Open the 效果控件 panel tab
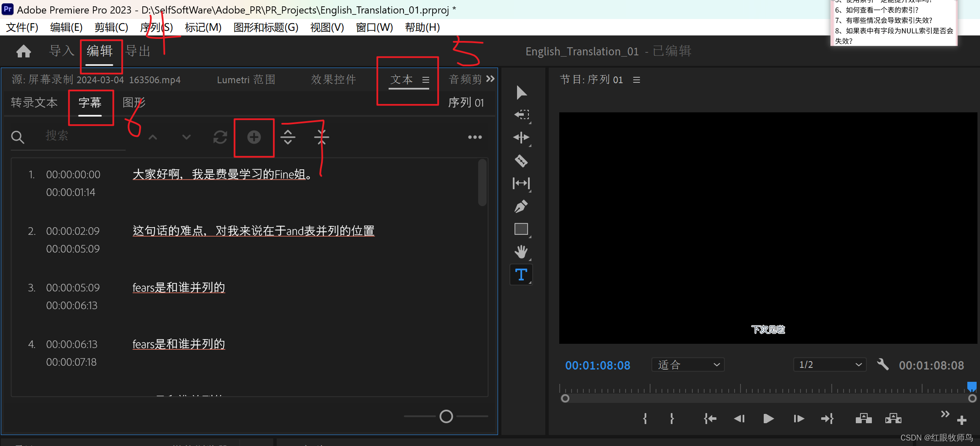 333,80
